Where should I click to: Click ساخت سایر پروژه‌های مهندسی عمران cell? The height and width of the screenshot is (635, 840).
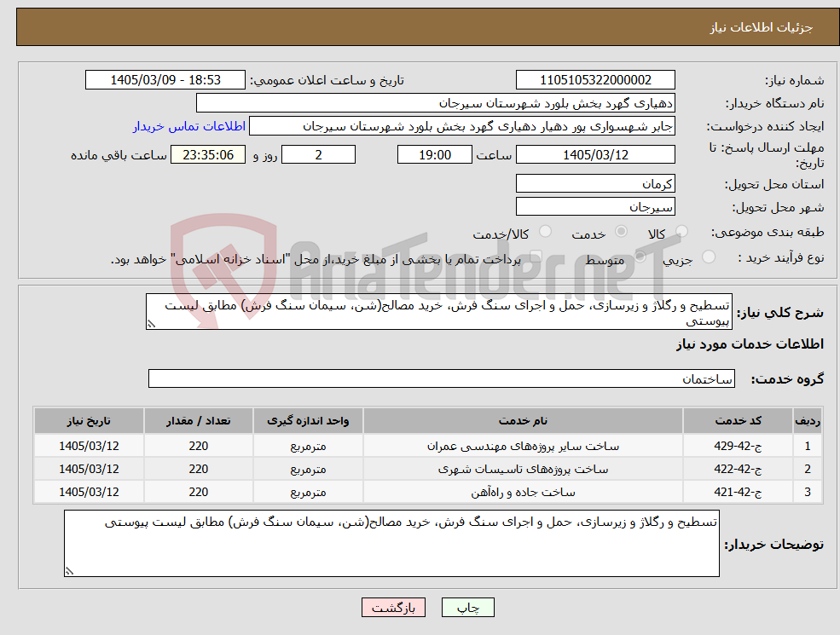tap(523, 446)
